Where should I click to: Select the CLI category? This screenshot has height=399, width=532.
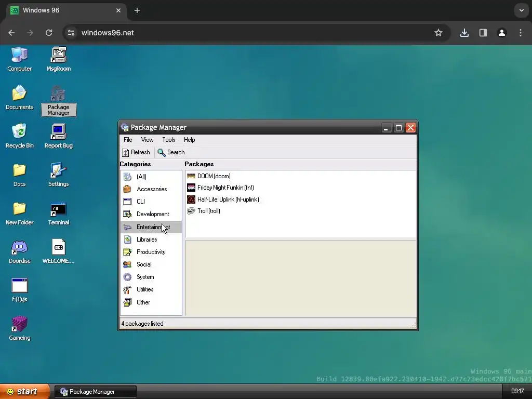click(151, 202)
